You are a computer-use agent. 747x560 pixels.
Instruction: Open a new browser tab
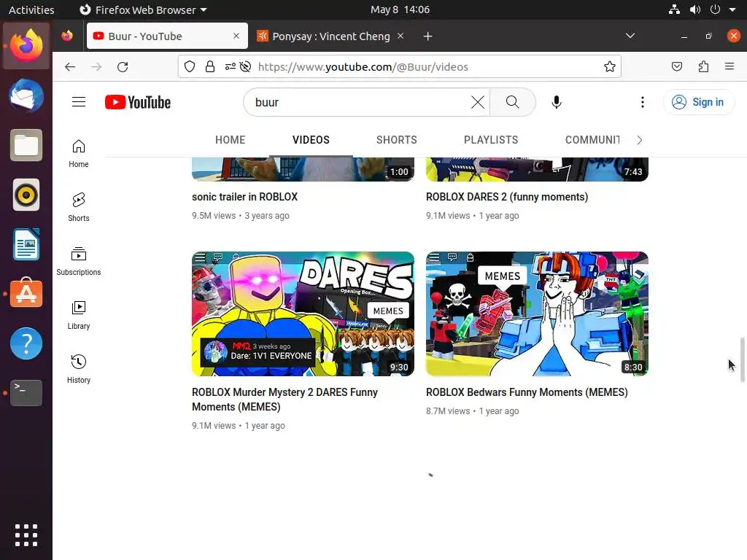(427, 36)
